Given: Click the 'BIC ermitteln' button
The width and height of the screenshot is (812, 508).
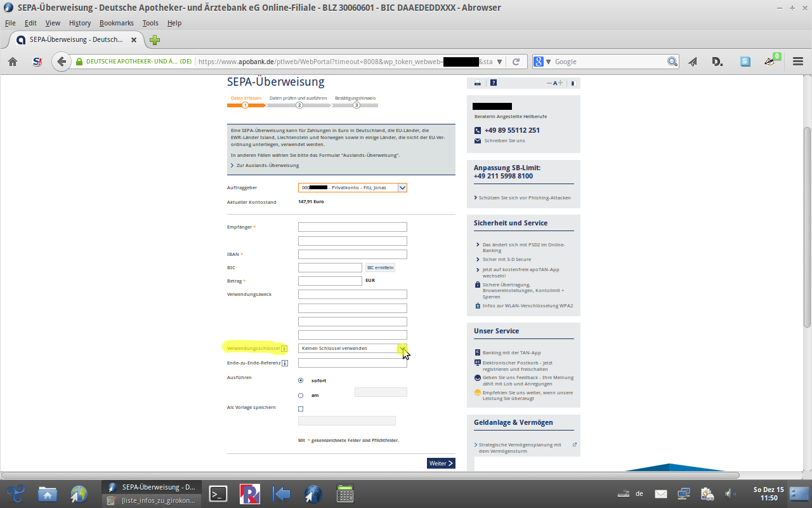Looking at the screenshot, I should coord(380,268).
